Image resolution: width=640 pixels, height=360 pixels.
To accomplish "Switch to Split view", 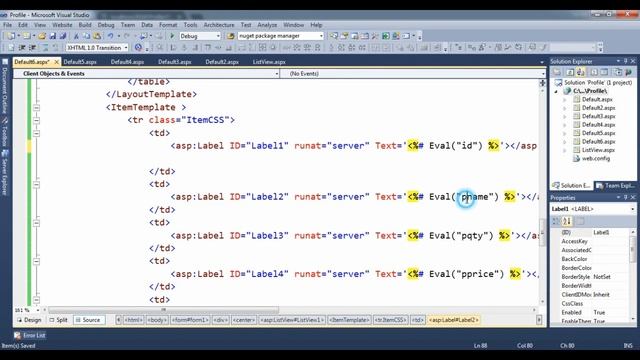I will [x=58, y=320].
